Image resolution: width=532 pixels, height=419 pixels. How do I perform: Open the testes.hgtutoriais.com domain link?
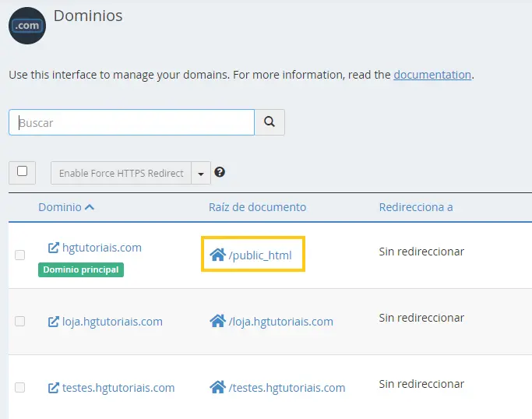pyautogui.click(x=118, y=387)
